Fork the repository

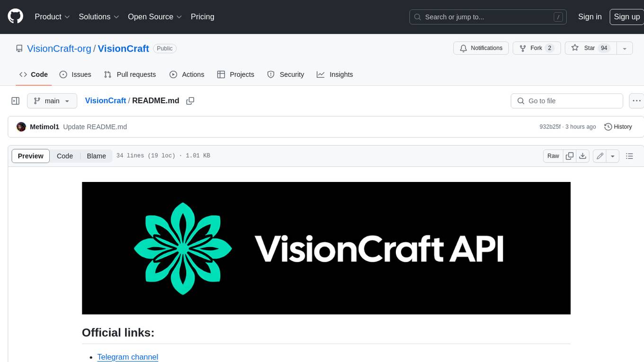point(537,48)
